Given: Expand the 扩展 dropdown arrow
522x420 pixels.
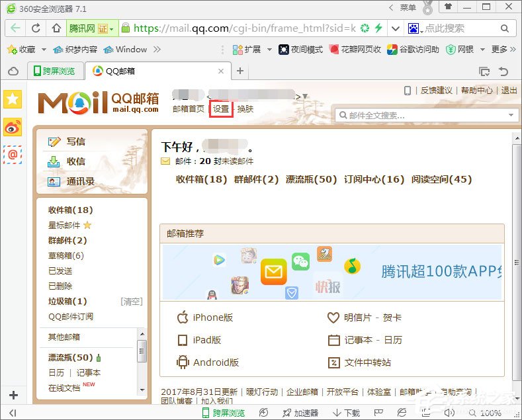Looking at the screenshot, I should (269, 50).
